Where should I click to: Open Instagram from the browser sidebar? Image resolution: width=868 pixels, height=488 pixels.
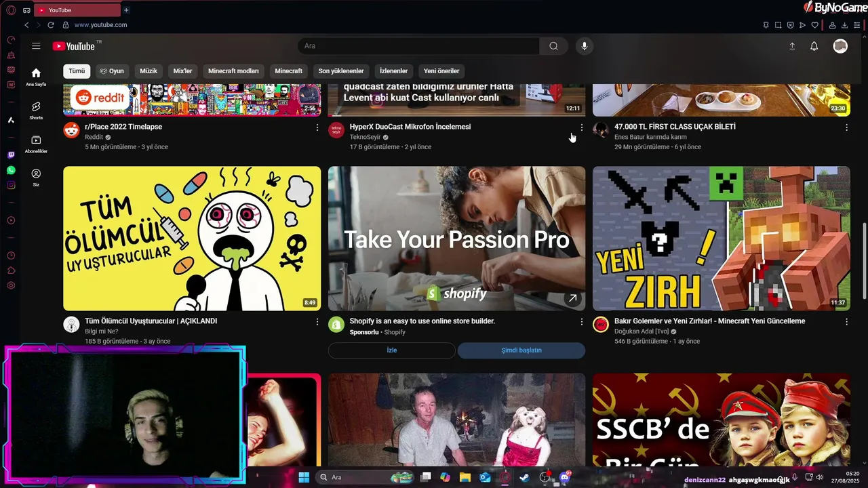(11, 185)
